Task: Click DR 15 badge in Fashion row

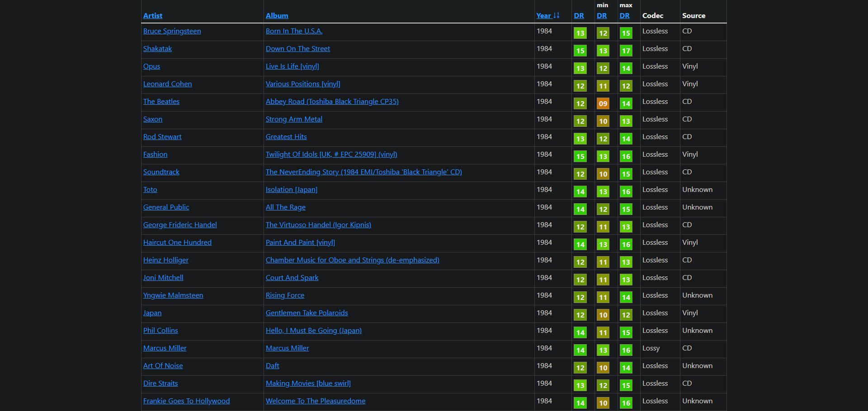Action: click(580, 156)
